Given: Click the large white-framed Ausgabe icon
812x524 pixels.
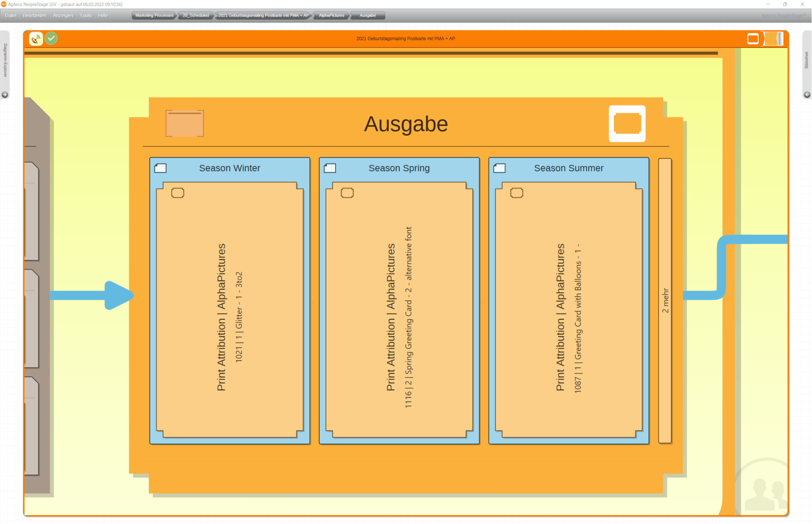Looking at the screenshot, I should [627, 124].
